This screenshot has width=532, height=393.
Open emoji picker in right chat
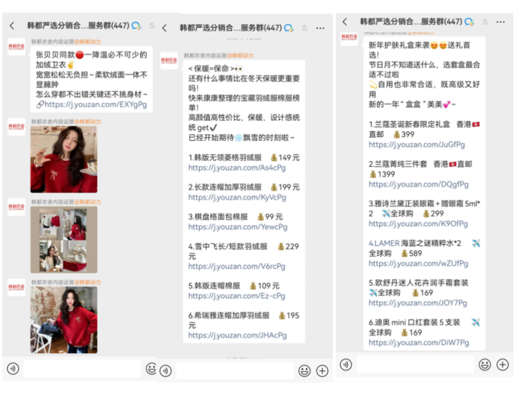(x=485, y=365)
